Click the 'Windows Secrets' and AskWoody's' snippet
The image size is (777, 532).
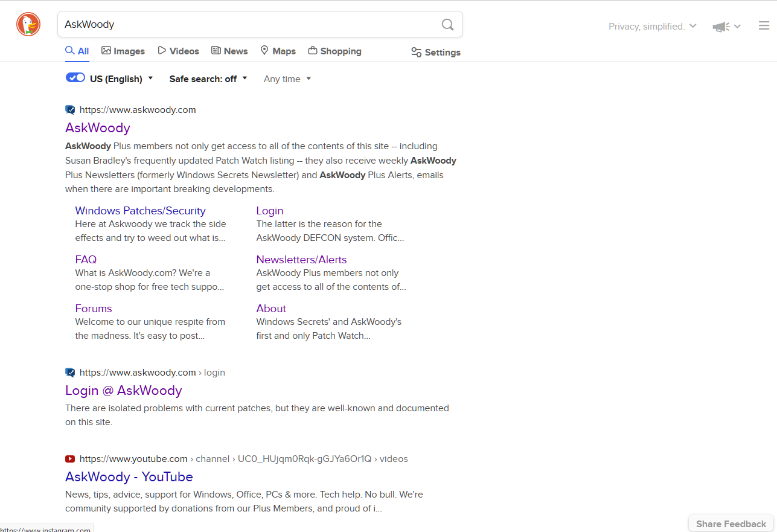coord(329,328)
